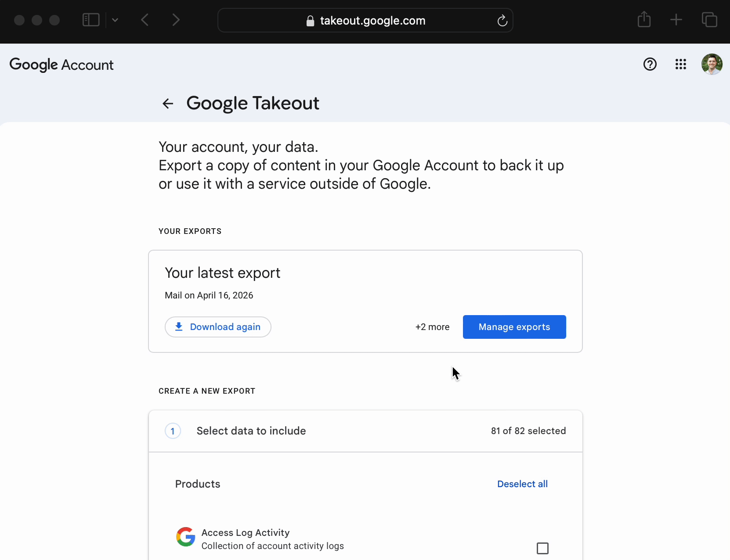Open the Google apps grid
The width and height of the screenshot is (730, 560).
click(680, 64)
